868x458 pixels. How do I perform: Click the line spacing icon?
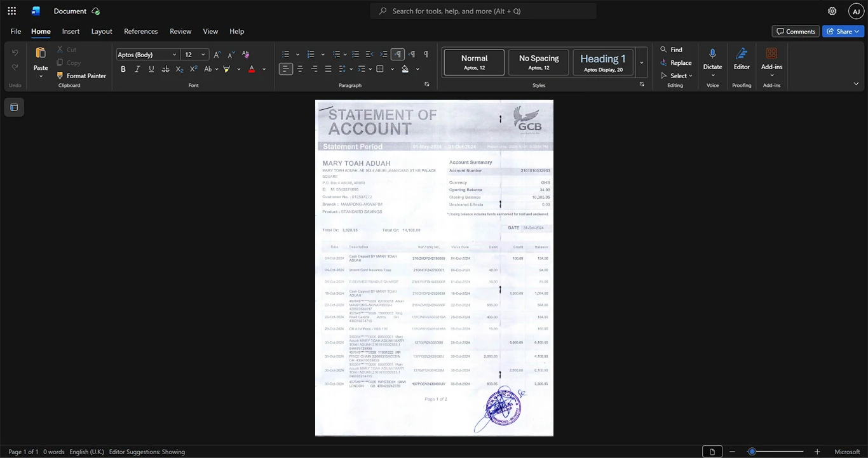tap(342, 69)
